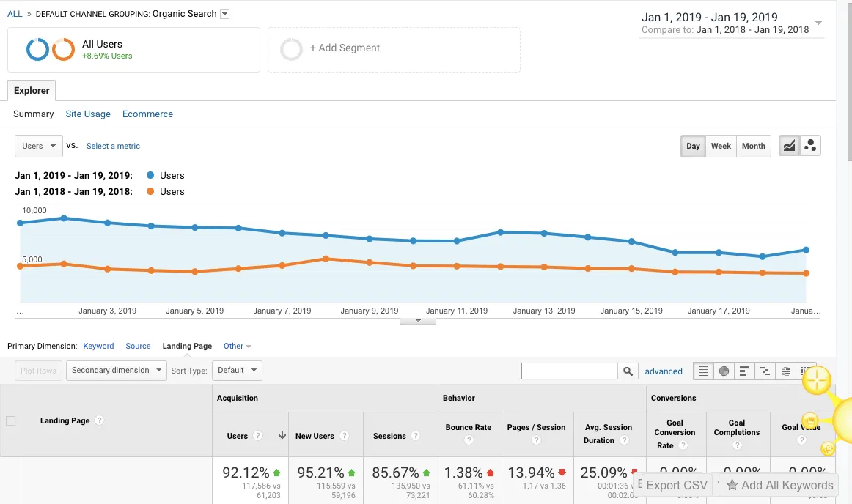Open the Sort Type Default dropdown
The width and height of the screenshot is (852, 504).
tap(237, 371)
